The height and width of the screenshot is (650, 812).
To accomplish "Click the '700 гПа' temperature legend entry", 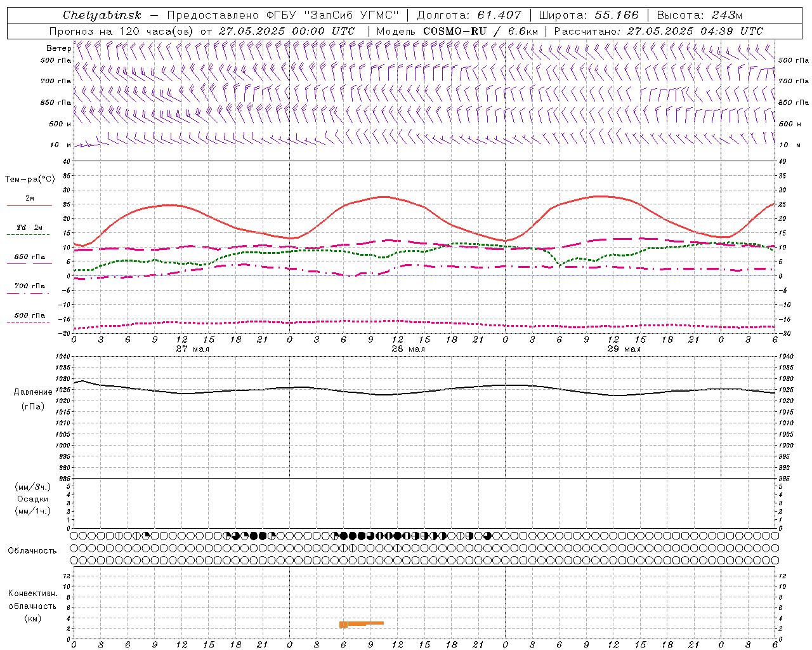I will click(30, 286).
